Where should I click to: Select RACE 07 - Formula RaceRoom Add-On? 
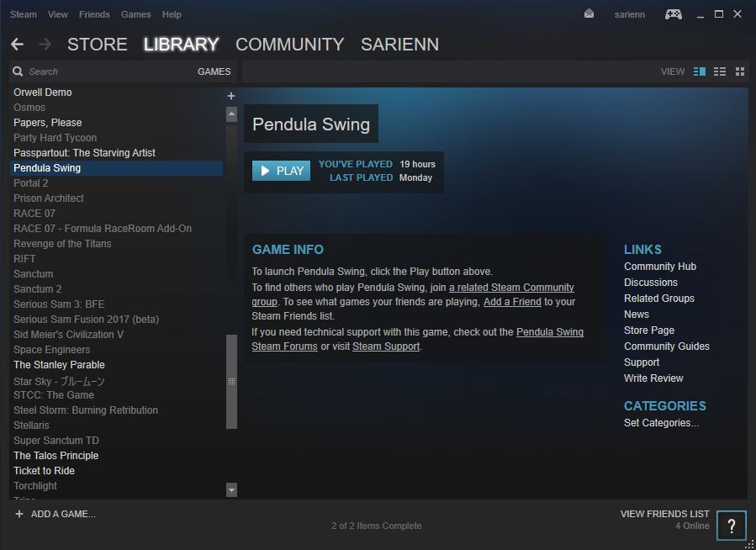click(x=116, y=229)
